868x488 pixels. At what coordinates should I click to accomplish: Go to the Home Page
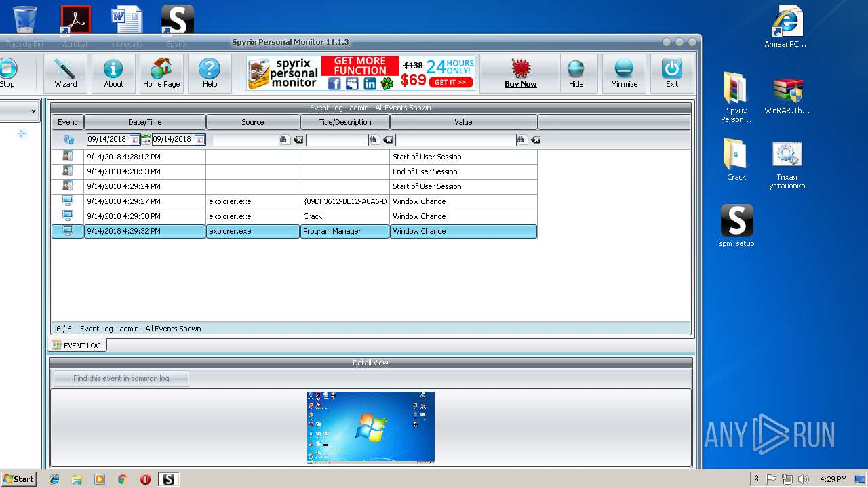coord(161,73)
